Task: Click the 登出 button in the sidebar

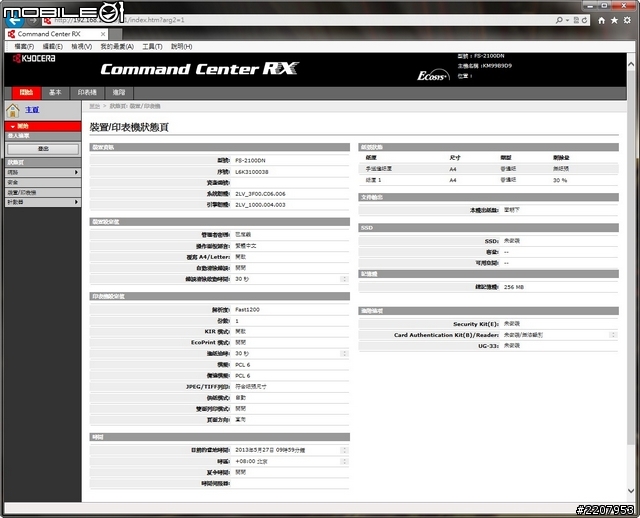Action: pos(43,149)
